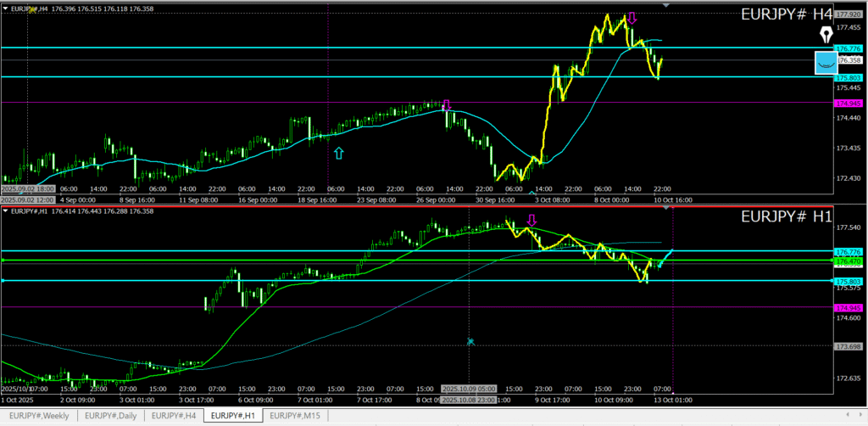Select the cyan up arrow on H4 chart
The image size is (868, 426).
tap(339, 153)
